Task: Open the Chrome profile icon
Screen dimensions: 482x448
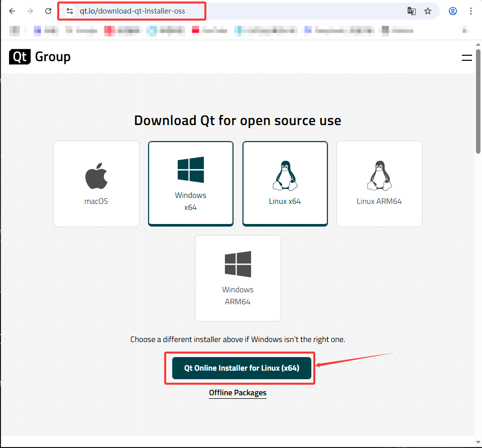Action: point(452,11)
